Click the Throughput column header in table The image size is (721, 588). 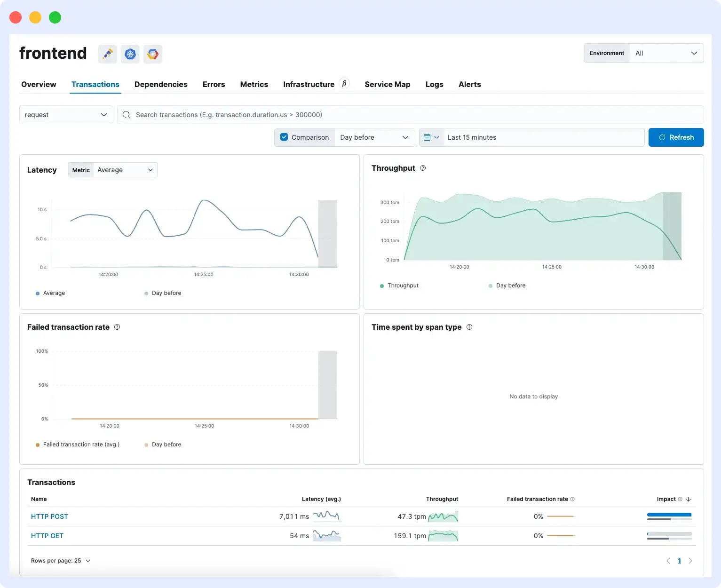tap(442, 499)
